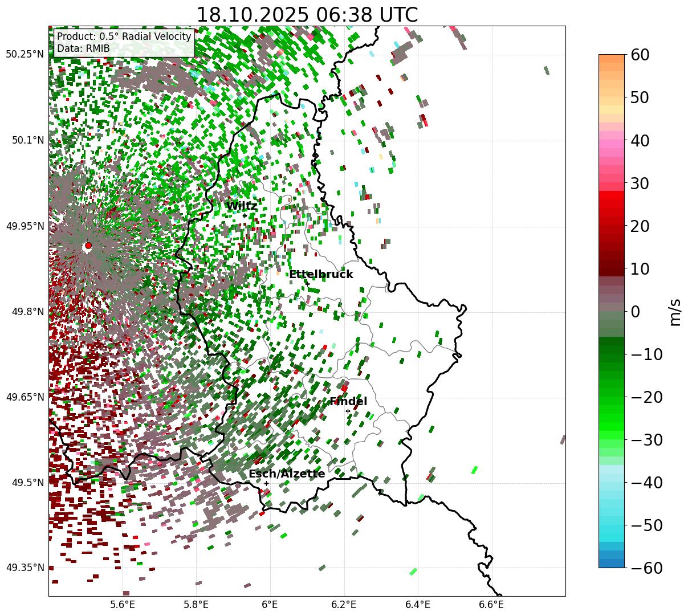Click the colorbar −10 tick label
Image resolution: width=688 pixels, height=616 pixels.
click(x=646, y=354)
